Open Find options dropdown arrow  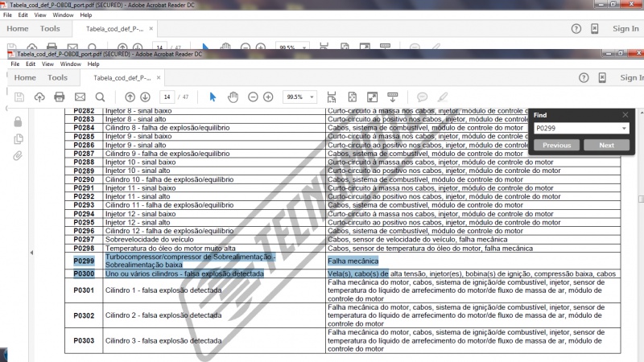click(624, 128)
